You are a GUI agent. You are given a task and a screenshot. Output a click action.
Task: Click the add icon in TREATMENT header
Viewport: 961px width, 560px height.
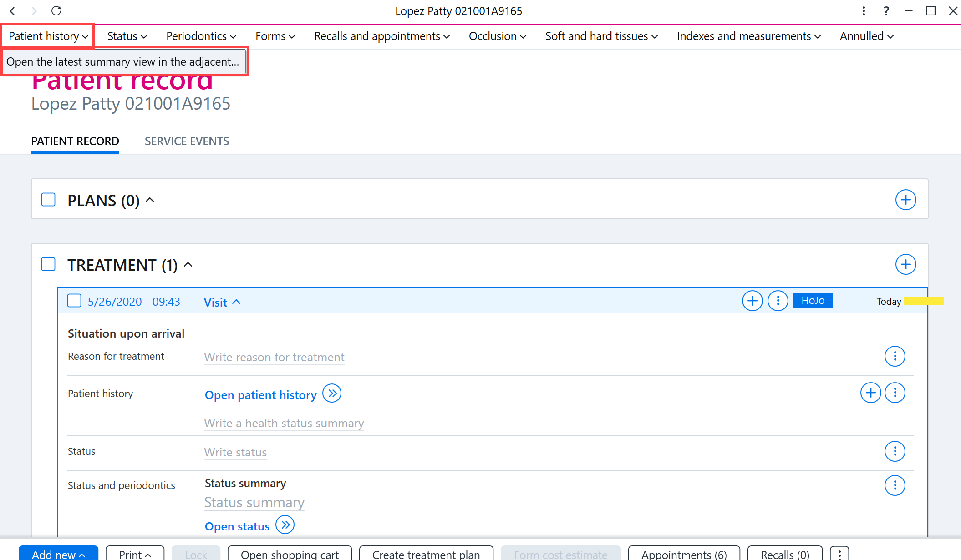click(905, 265)
